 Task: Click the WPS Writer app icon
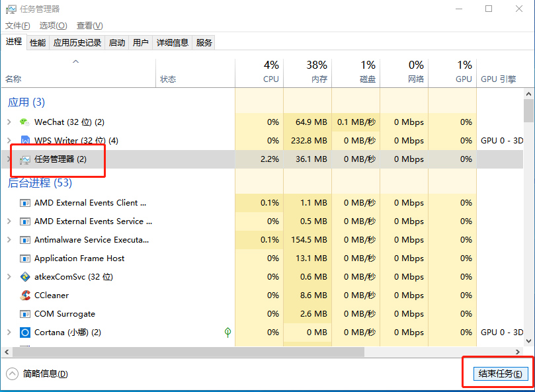click(x=25, y=141)
